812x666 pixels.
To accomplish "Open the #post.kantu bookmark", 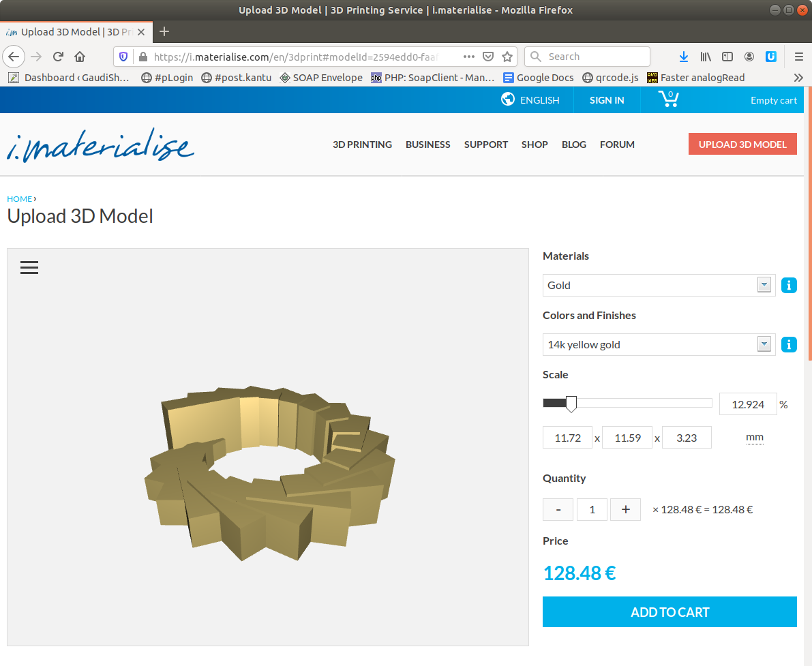I will tap(236, 78).
